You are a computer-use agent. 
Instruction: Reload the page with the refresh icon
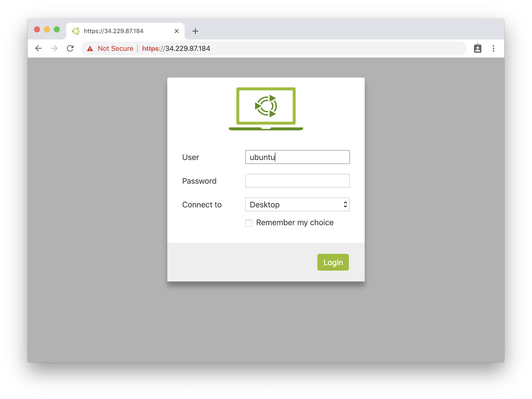(70, 48)
